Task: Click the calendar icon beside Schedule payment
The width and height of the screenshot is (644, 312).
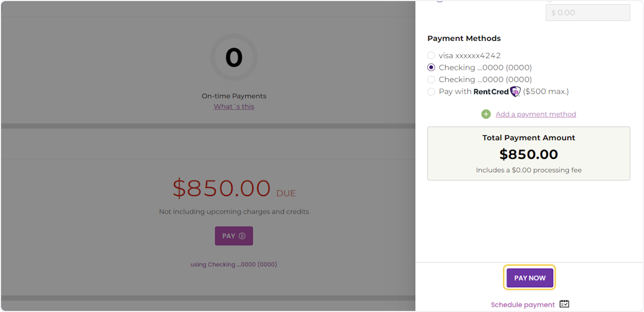Action: (x=564, y=303)
